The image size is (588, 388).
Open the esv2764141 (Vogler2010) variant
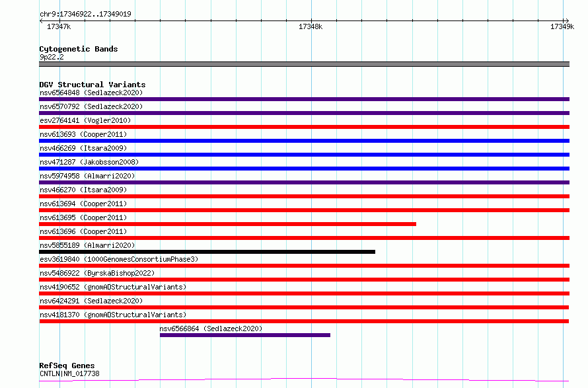304,127
